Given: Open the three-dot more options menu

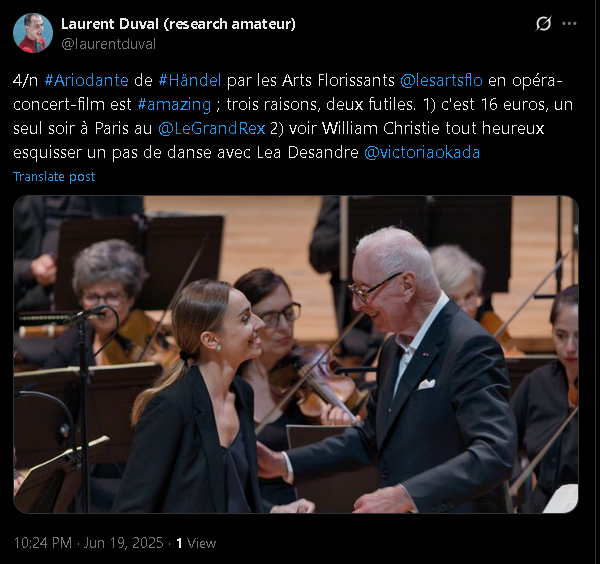Looking at the screenshot, I should (569, 24).
